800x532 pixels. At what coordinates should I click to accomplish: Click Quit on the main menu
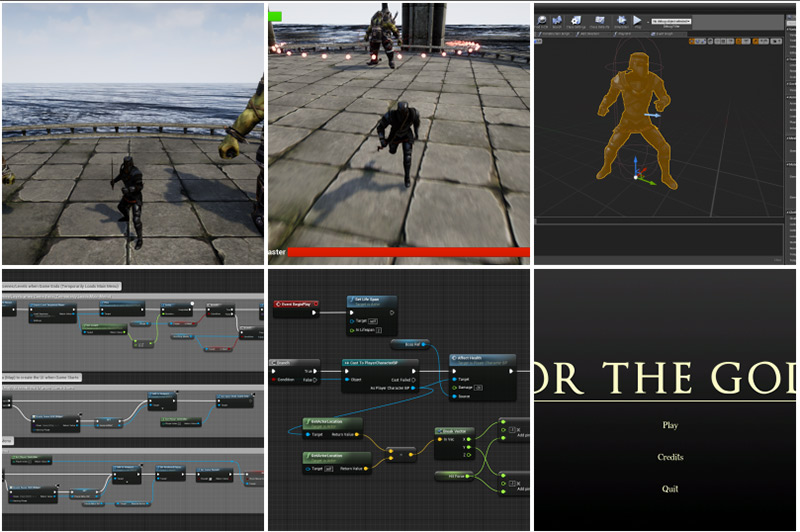(670, 489)
